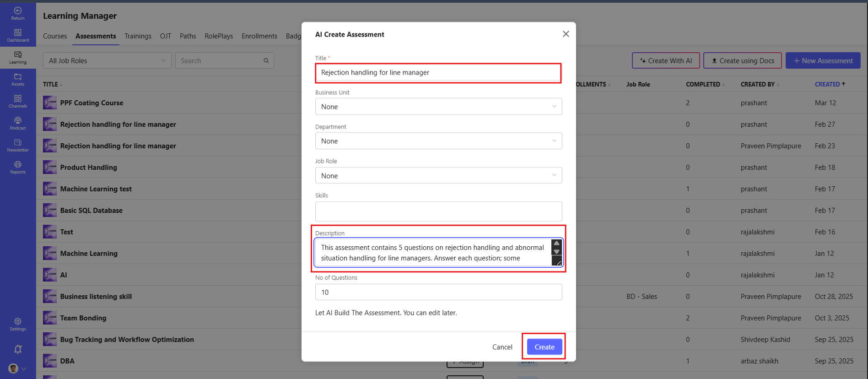Click the Create With AI button
The height and width of the screenshot is (379, 868).
(x=666, y=60)
